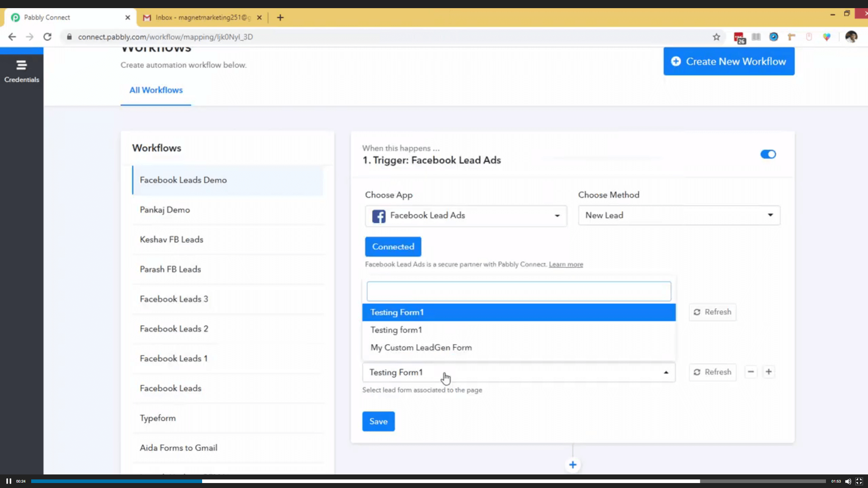This screenshot has width=868, height=488.
Task: Mute video using the speaker icon
Action: point(848,481)
